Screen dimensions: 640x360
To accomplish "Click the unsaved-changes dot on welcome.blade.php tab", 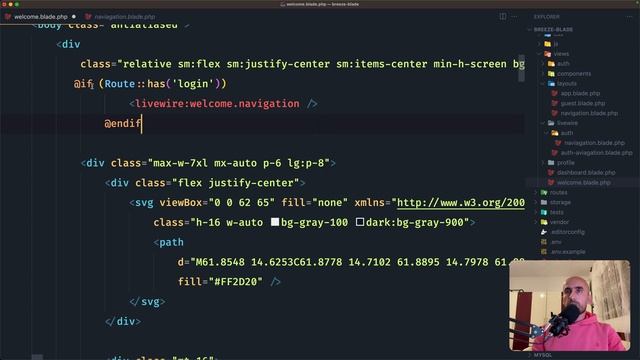I will (x=74, y=17).
